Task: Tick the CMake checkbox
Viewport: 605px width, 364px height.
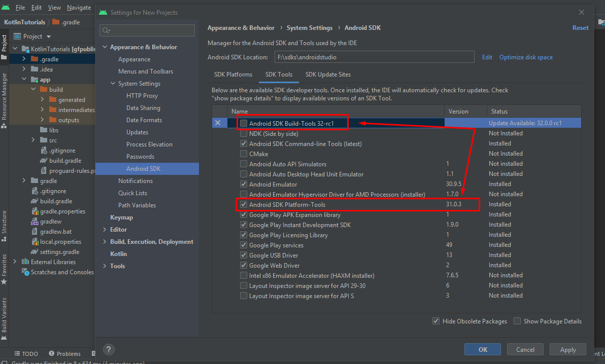Action: tap(244, 154)
